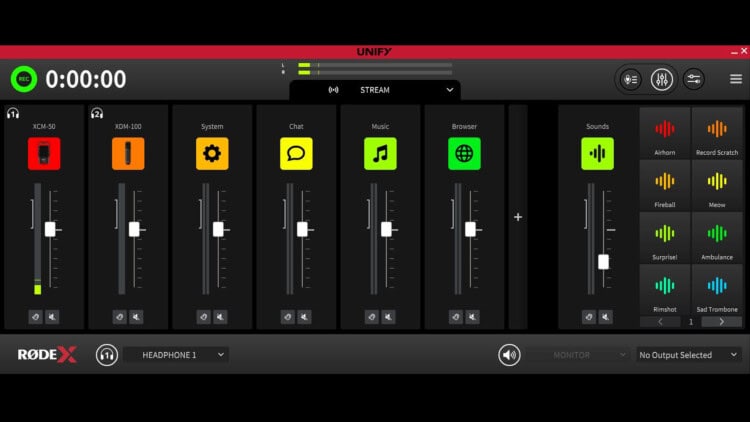Open the routing sliders settings icon

pyautogui.click(x=694, y=79)
